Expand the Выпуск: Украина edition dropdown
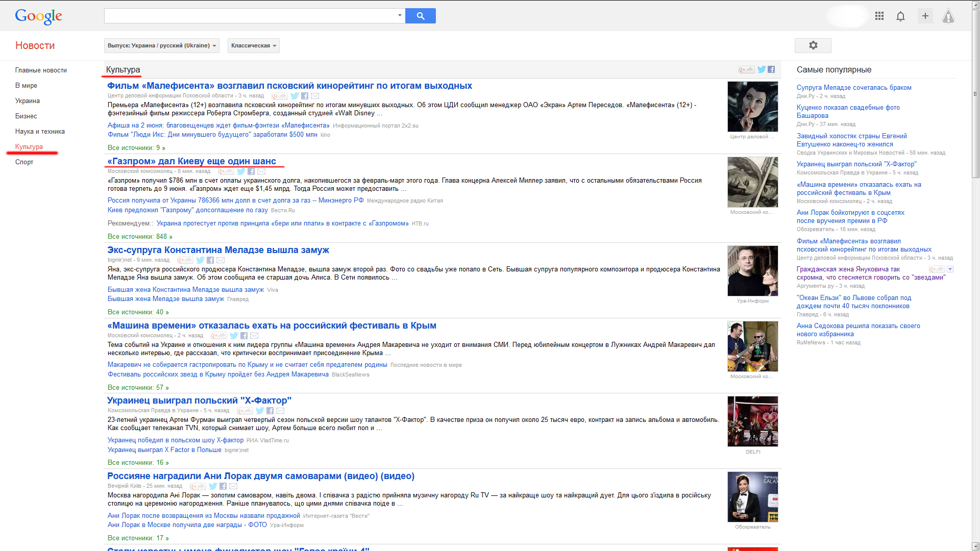This screenshot has width=980, height=551. coord(162,45)
